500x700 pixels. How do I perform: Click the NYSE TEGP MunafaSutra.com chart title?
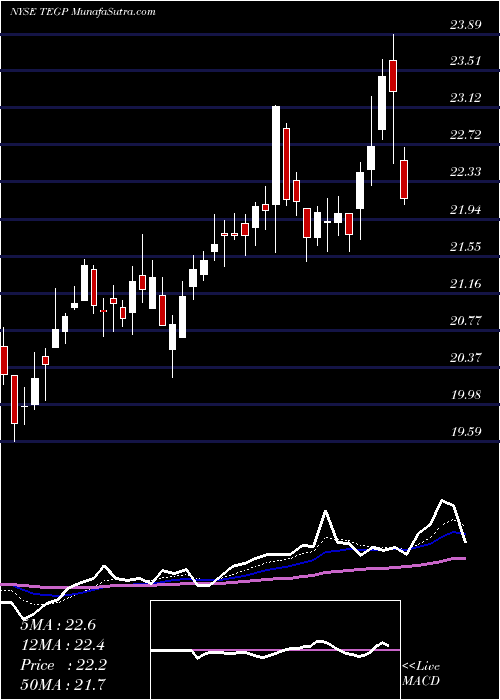83,12
